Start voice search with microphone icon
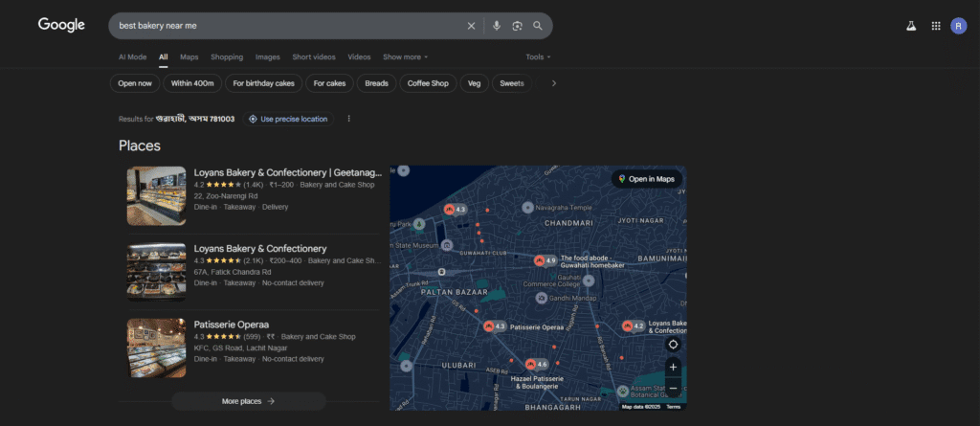This screenshot has width=980, height=426. (x=497, y=26)
